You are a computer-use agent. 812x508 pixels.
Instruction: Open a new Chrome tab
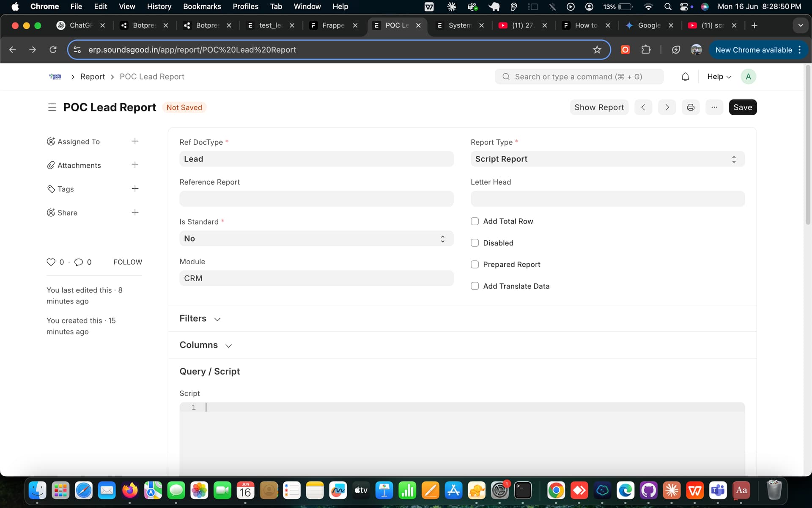754,25
